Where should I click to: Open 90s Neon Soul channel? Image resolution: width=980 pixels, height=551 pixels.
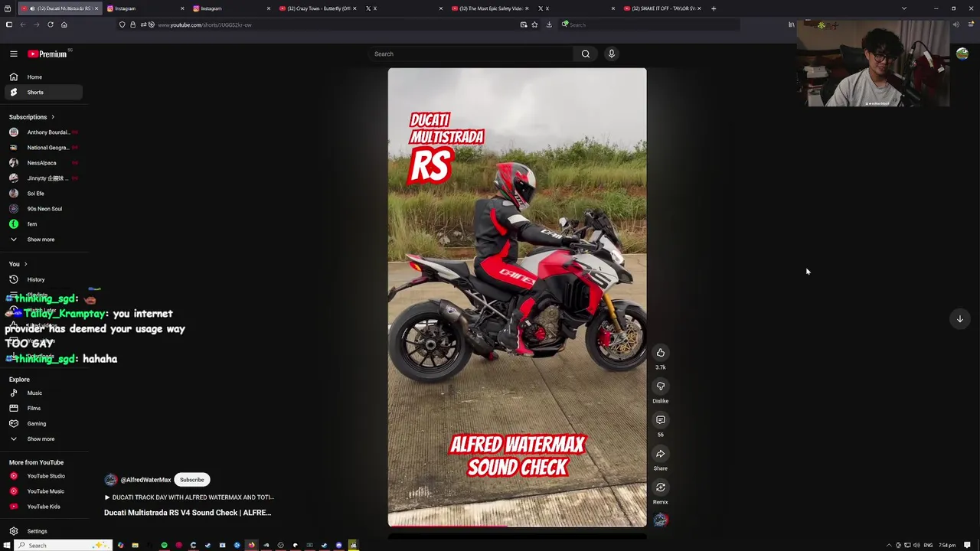coord(44,209)
